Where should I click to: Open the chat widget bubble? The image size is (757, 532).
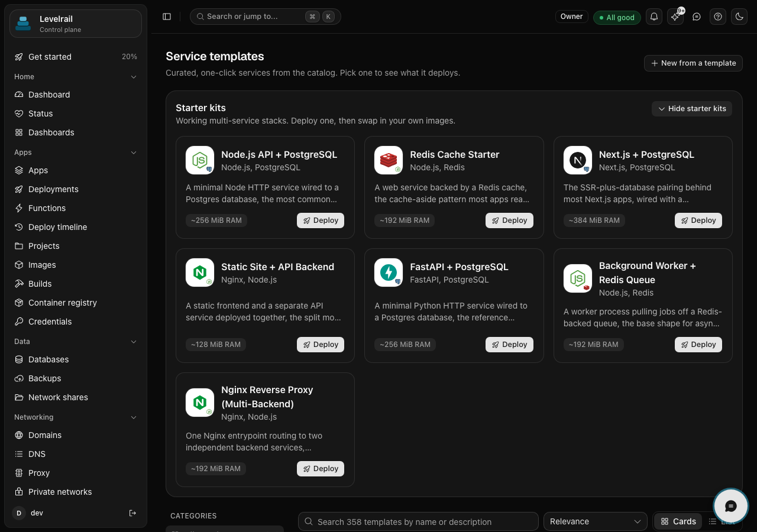[x=731, y=506]
